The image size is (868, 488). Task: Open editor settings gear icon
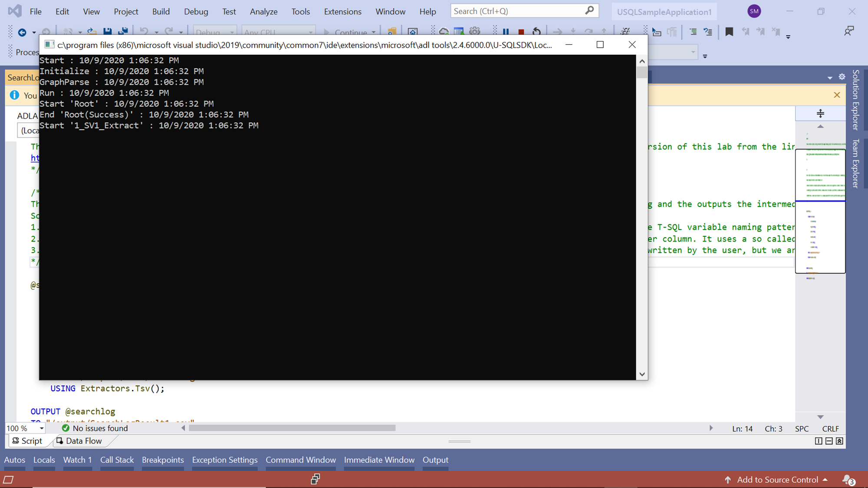pyautogui.click(x=842, y=77)
